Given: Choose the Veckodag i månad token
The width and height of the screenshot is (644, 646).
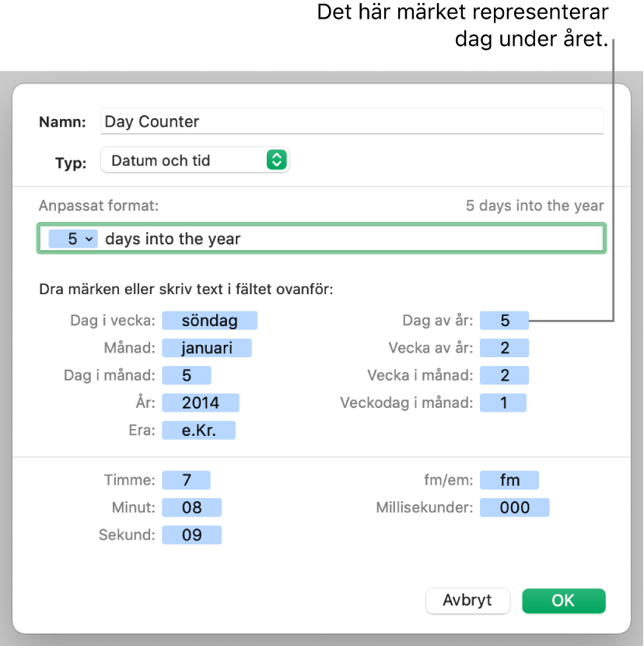Looking at the screenshot, I should tap(503, 403).
